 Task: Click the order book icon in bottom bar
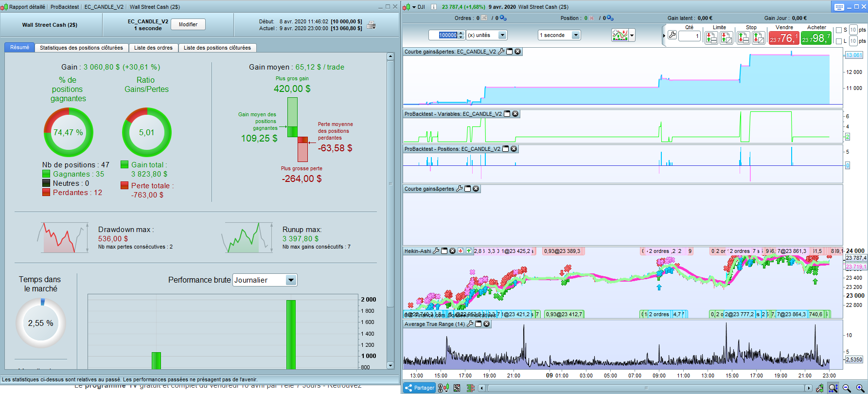coord(470,388)
